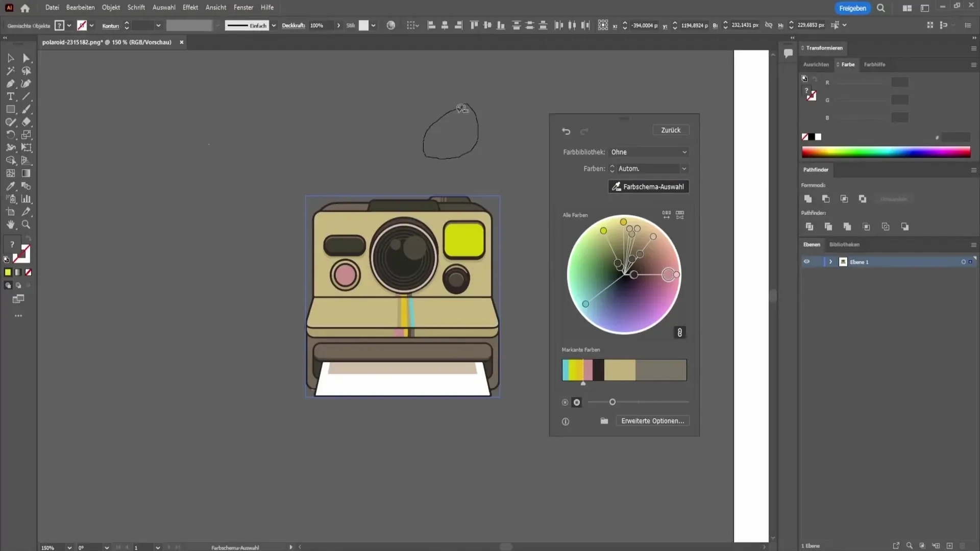Select the Pen tool
Image resolution: width=980 pixels, height=551 pixels.
click(x=11, y=84)
